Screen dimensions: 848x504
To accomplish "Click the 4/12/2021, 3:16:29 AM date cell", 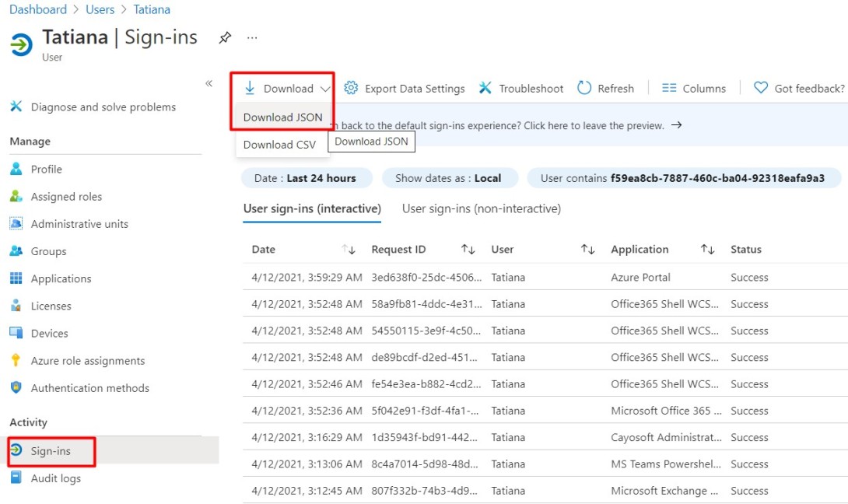I will coord(307,437).
